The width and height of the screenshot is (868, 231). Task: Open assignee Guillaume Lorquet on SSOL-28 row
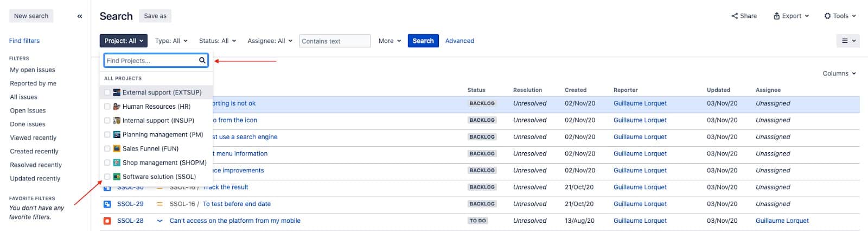[x=782, y=221]
